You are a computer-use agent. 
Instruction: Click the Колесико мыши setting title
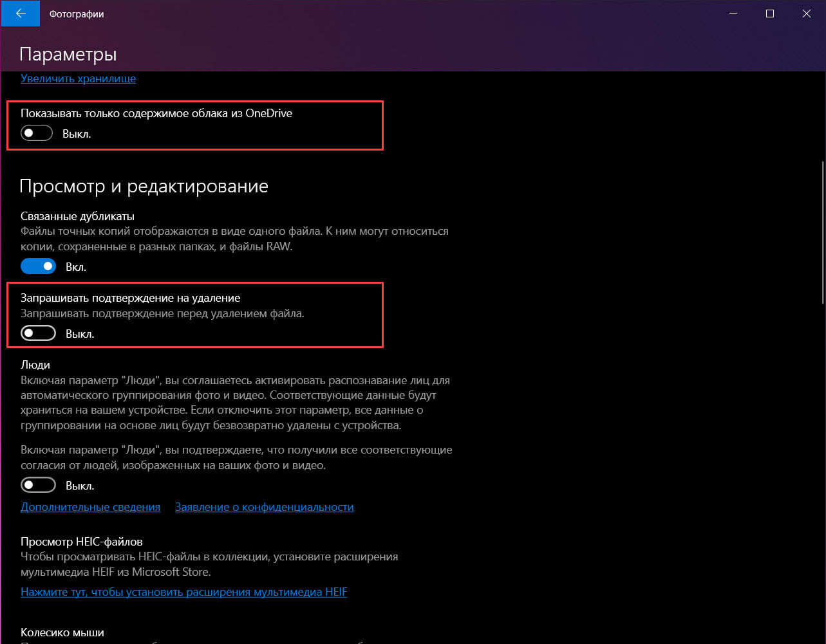pos(62,633)
